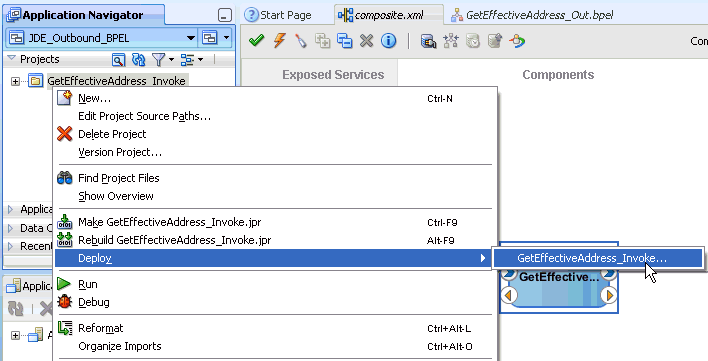This screenshot has width=708, height=361.
Task: Click the blue Collapse All minus icon
Action: 345,41
